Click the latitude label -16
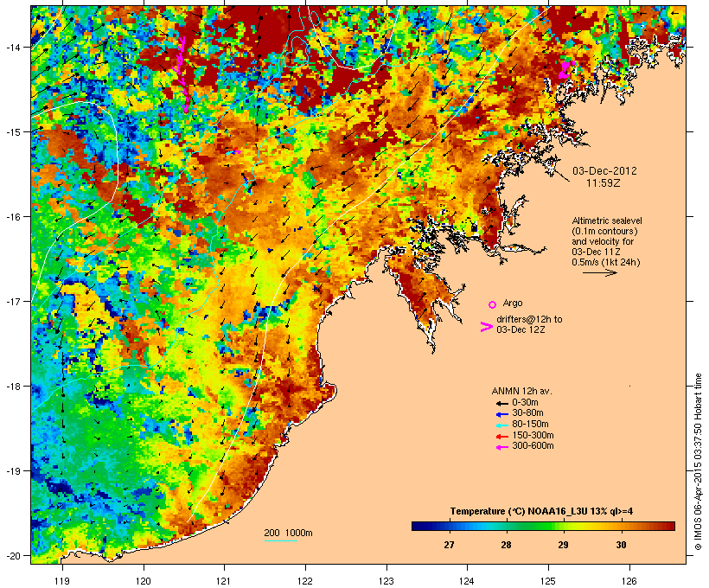 [x=12, y=217]
